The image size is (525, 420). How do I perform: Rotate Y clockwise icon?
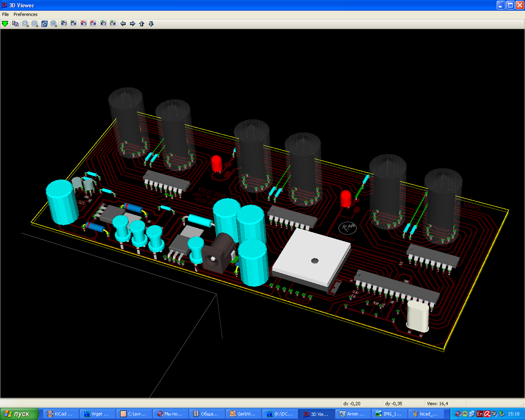pyautogui.click(x=93, y=24)
